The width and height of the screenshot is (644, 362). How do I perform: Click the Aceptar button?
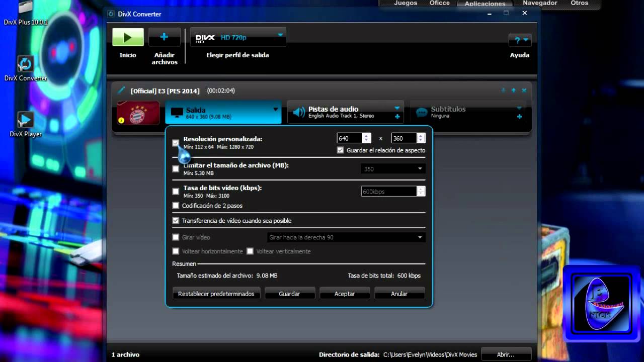click(345, 294)
